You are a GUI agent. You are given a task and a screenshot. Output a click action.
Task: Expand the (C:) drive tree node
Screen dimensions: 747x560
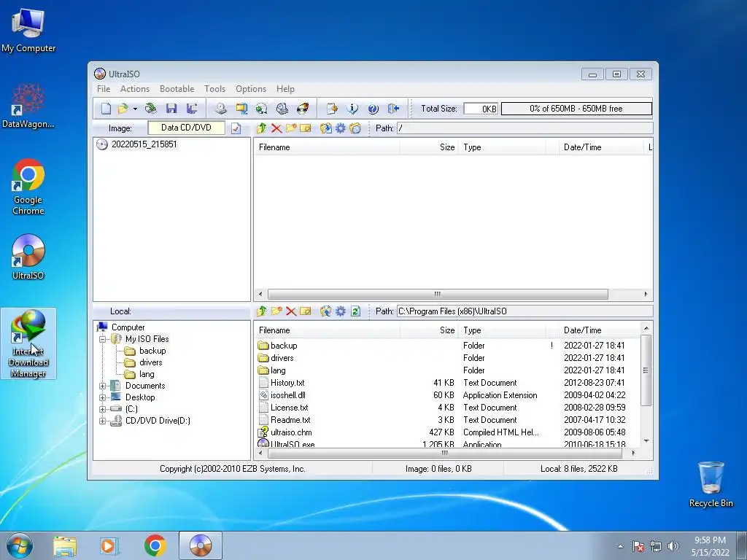pyautogui.click(x=102, y=409)
